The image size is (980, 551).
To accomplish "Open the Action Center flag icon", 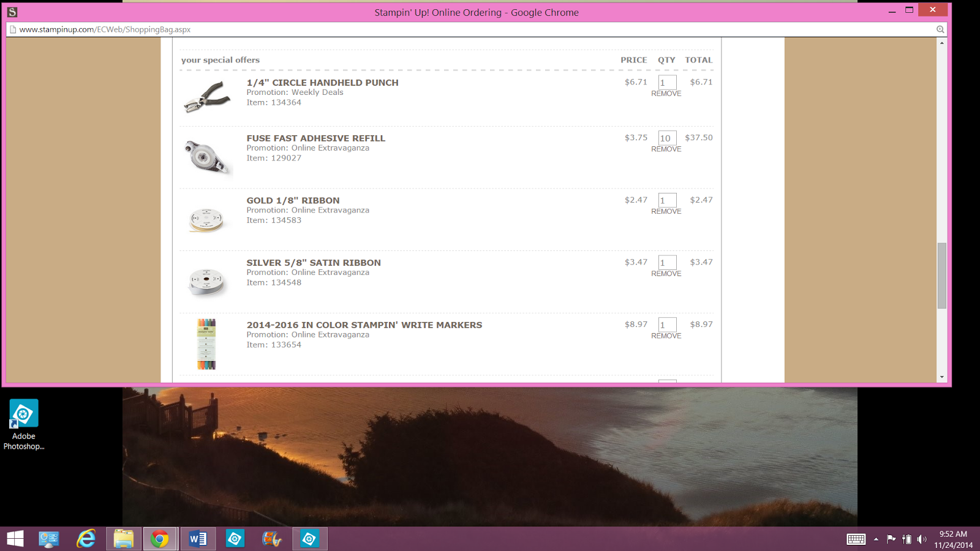I will click(891, 539).
